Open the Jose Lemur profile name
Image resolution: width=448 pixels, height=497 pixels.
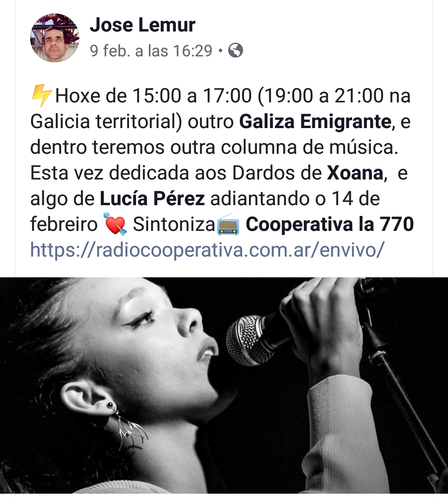pos(142,25)
